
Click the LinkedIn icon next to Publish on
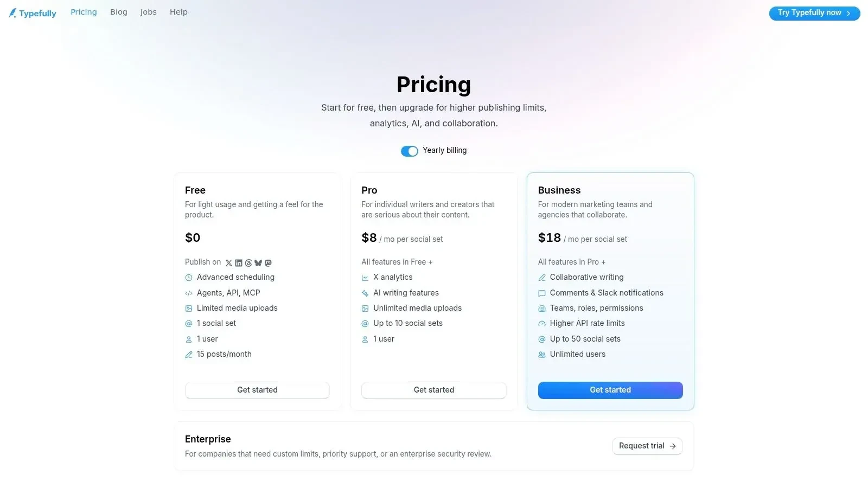click(x=239, y=263)
